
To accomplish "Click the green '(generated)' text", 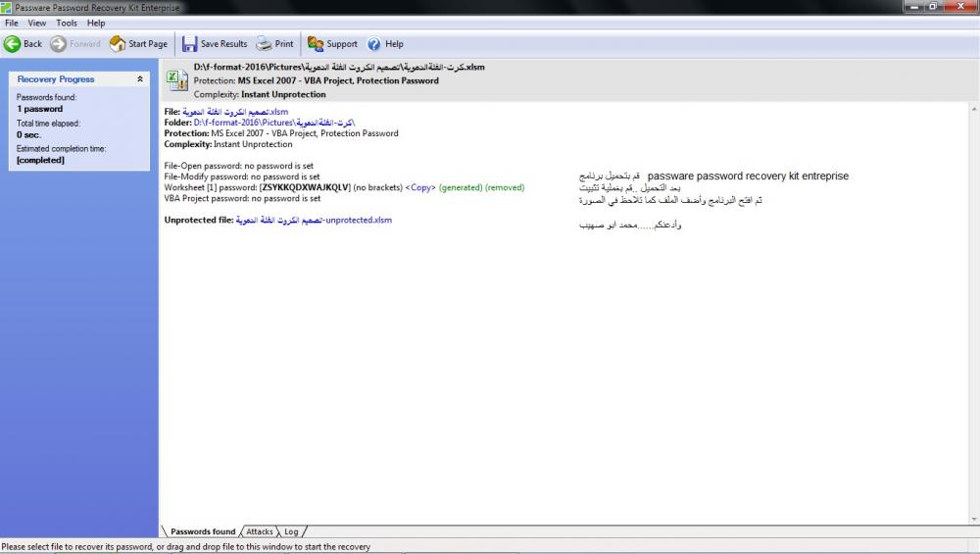I will (461, 187).
